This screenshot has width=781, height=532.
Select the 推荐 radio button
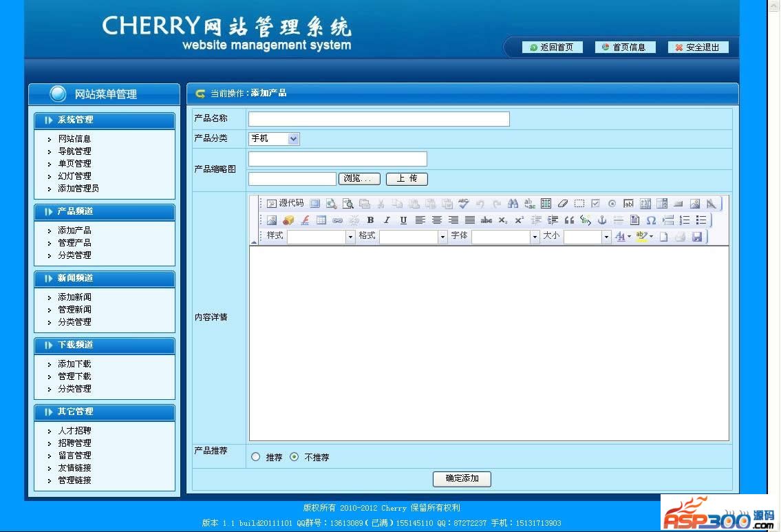(x=255, y=457)
